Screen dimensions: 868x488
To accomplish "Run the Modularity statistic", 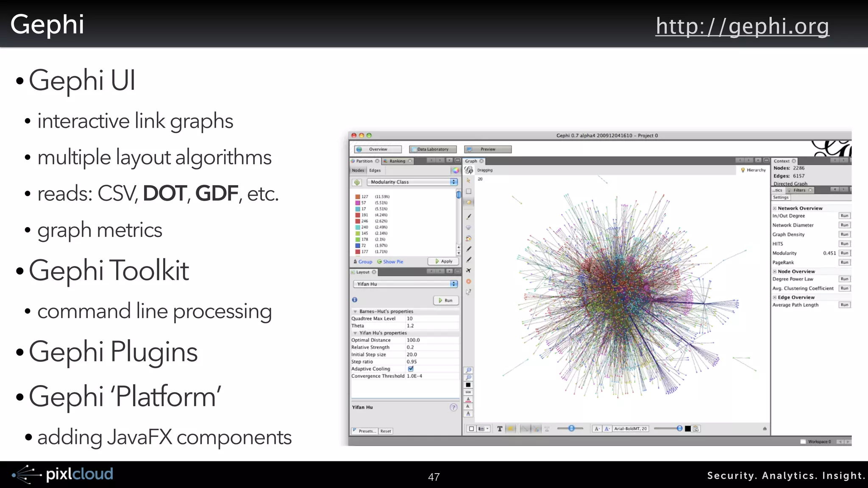I will [x=844, y=253].
